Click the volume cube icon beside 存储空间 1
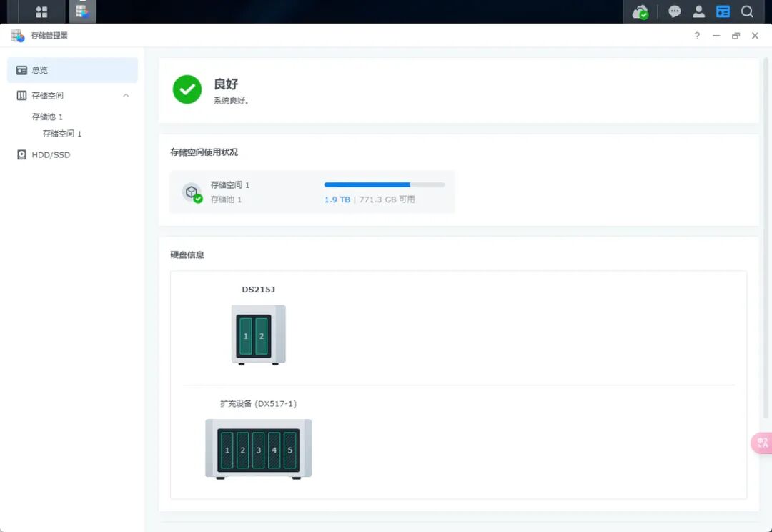 tap(192, 192)
